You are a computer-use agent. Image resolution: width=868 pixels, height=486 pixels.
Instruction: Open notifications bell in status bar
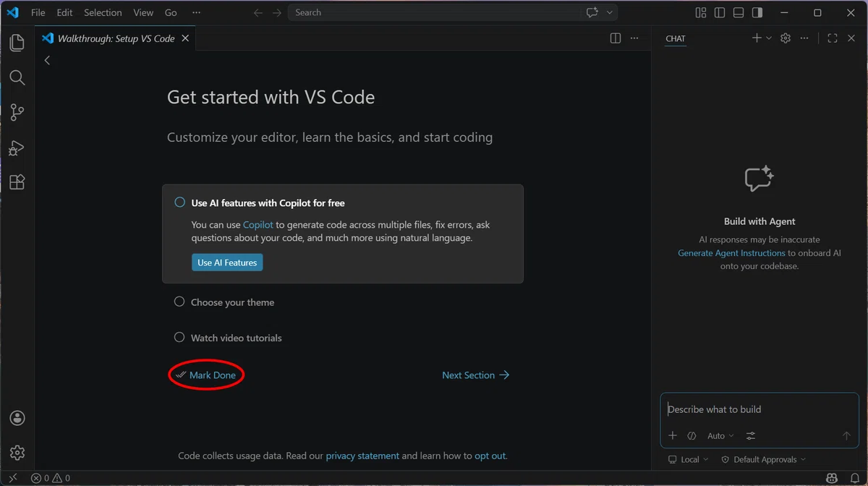point(854,478)
